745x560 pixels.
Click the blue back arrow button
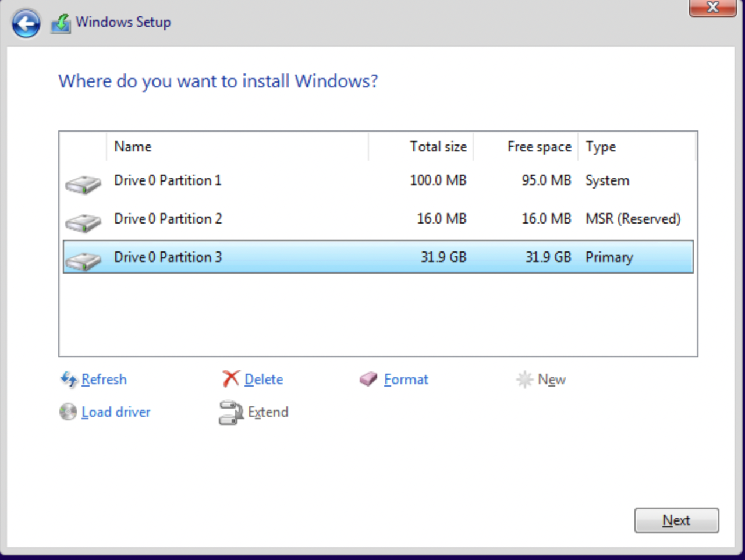(x=26, y=24)
